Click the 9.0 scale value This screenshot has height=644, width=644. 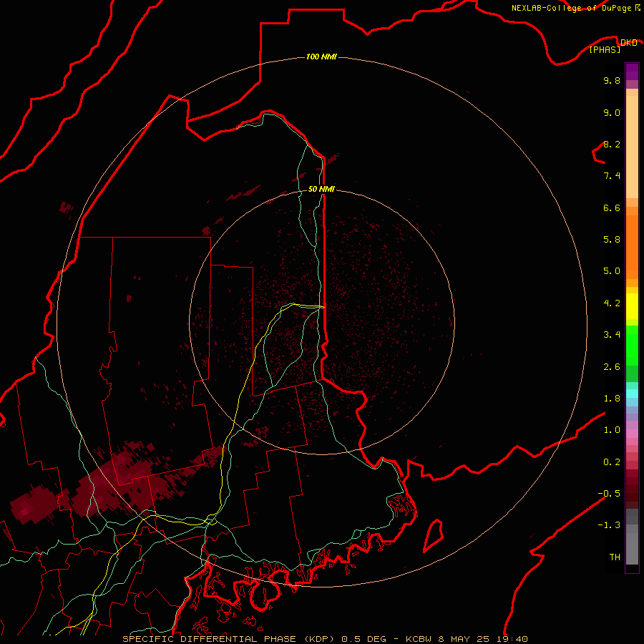click(612, 112)
